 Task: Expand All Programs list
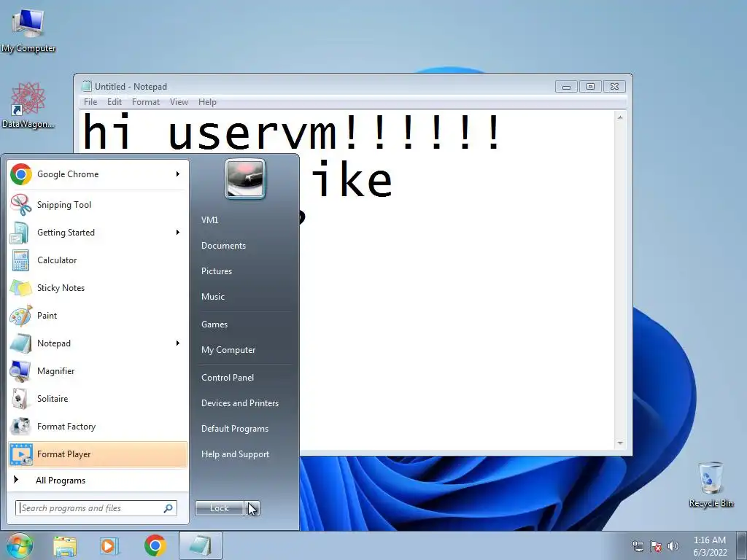pyautogui.click(x=98, y=480)
